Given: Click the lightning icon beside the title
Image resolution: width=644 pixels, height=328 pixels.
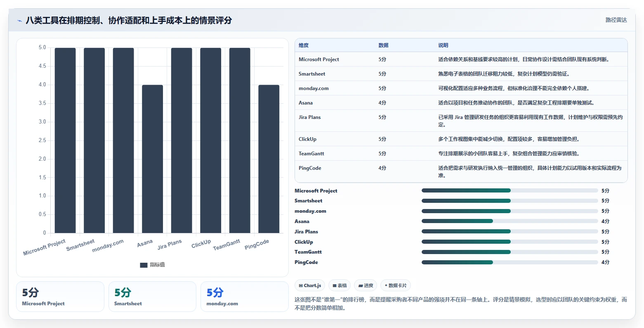Looking at the screenshot, I should (x=19, y=20).
